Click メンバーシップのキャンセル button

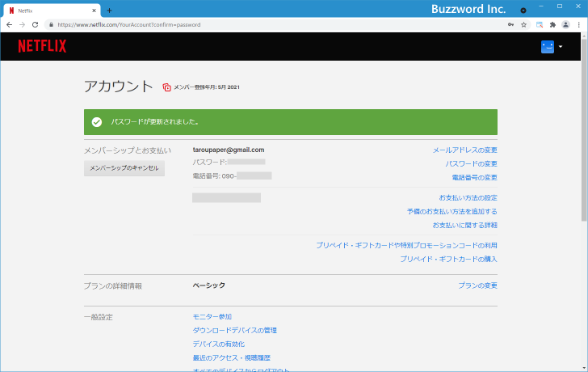(124, 168)
